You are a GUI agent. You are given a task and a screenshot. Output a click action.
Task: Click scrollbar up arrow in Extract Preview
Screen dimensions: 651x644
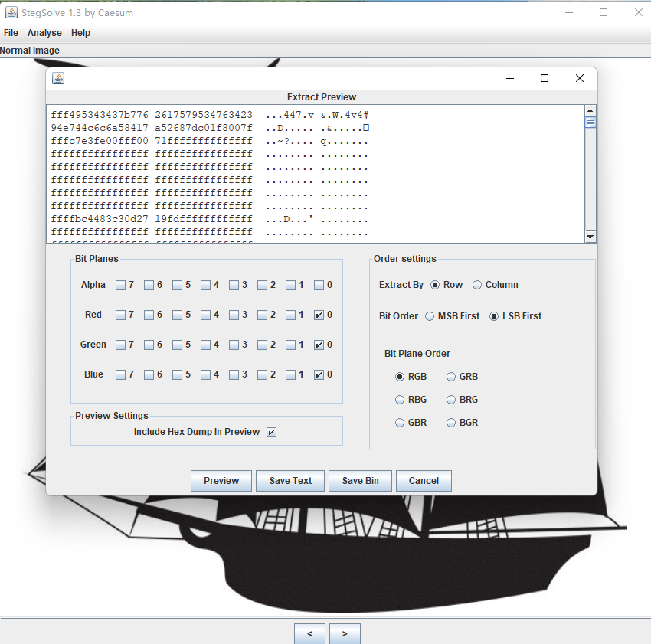point(590,111)
